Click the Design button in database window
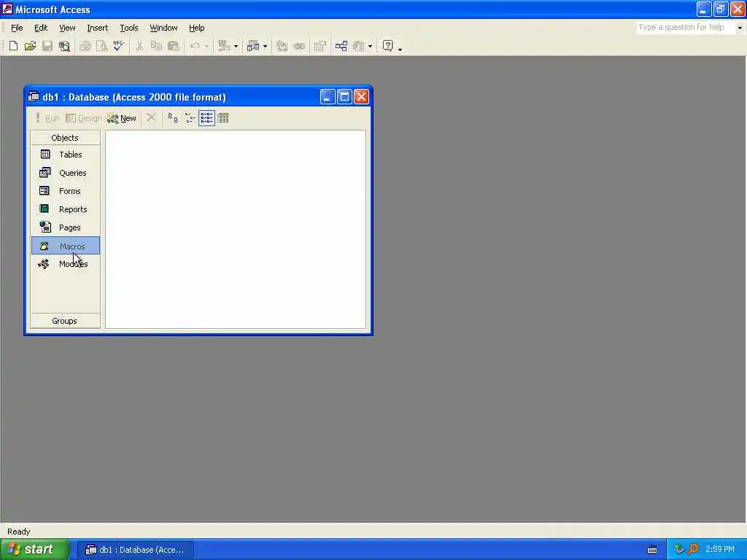Image resolution: width=747 pixels, height=560 pixels. pos(83,118)
